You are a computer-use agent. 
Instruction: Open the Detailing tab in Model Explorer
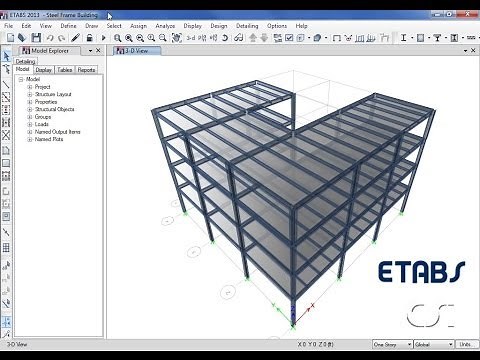point(25,62)
